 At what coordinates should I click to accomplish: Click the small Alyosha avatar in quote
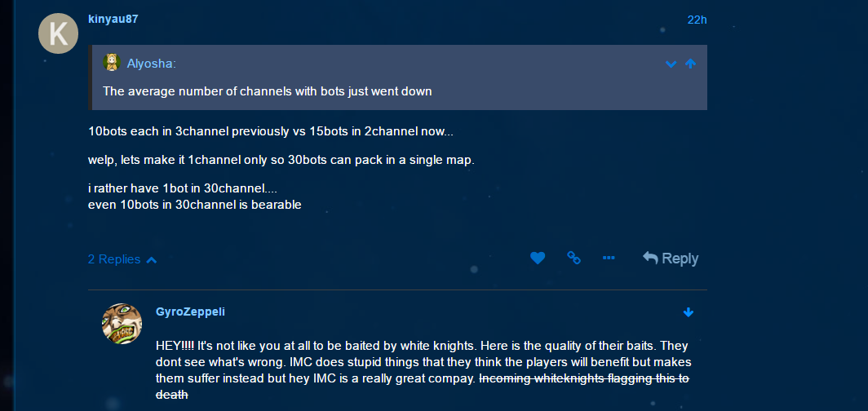pyautogui.click(x=112, y=63)
